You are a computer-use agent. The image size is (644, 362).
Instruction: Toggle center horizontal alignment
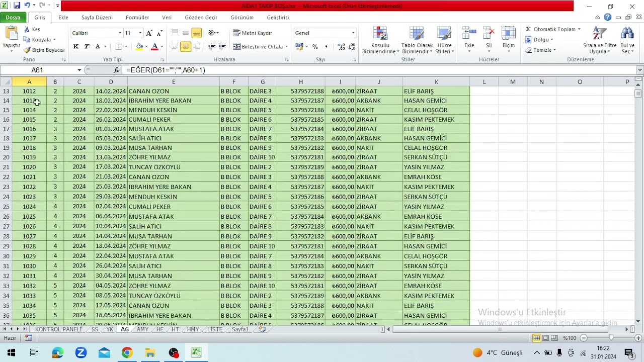186,47
